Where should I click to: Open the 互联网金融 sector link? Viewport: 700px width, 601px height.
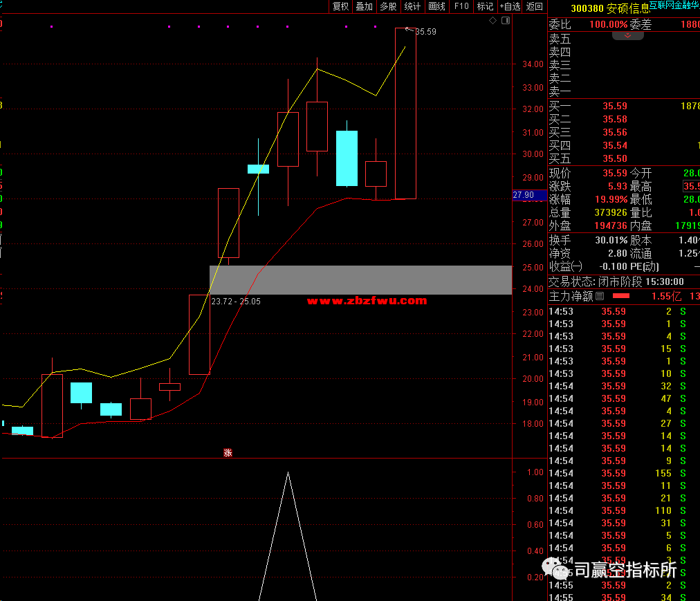point(674,5)
